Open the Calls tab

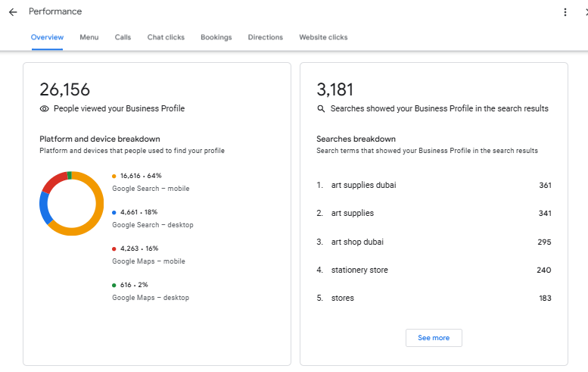[123, 37]
